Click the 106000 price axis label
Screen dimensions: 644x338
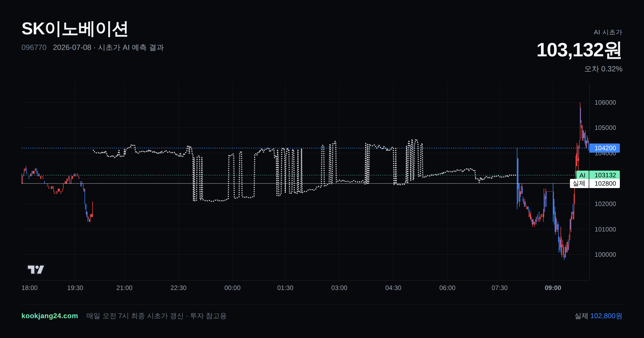[605, 102]
